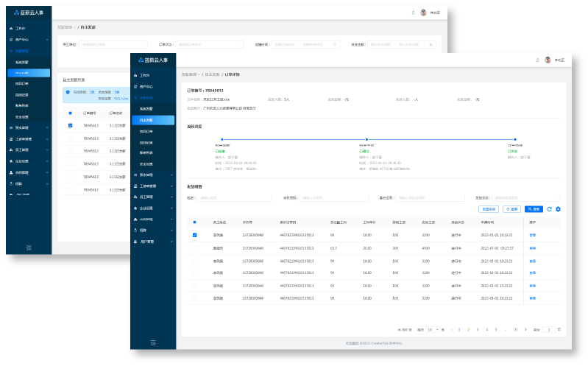Open the 发放状态 dropdown filter
Screen dimensions: 588x366
(527, 197)
